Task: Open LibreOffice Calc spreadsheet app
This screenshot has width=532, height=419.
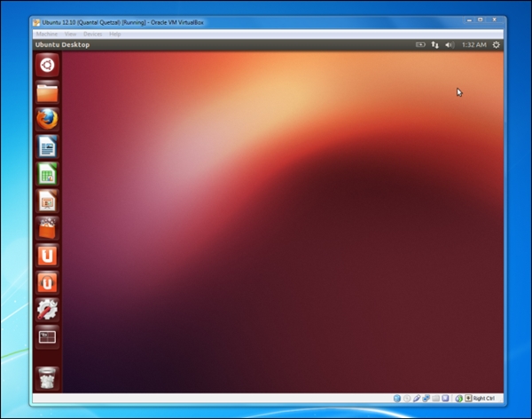Action: coord(47,174)
